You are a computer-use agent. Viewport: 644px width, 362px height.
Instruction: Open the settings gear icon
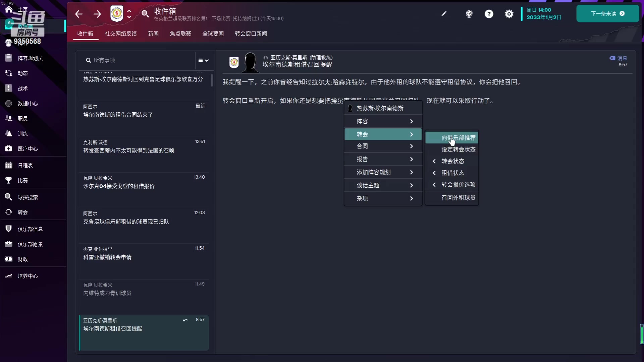[509, 14]
